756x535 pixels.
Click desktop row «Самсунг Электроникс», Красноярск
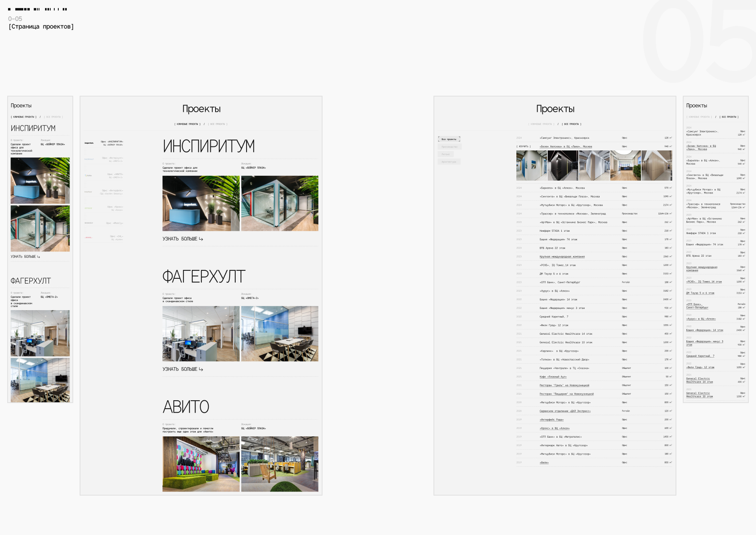(x=594, y=138)
